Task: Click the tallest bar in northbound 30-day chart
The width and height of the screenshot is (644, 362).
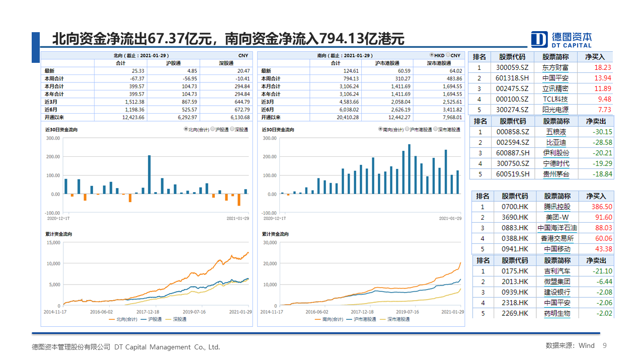Action: [x=149, y=174]
